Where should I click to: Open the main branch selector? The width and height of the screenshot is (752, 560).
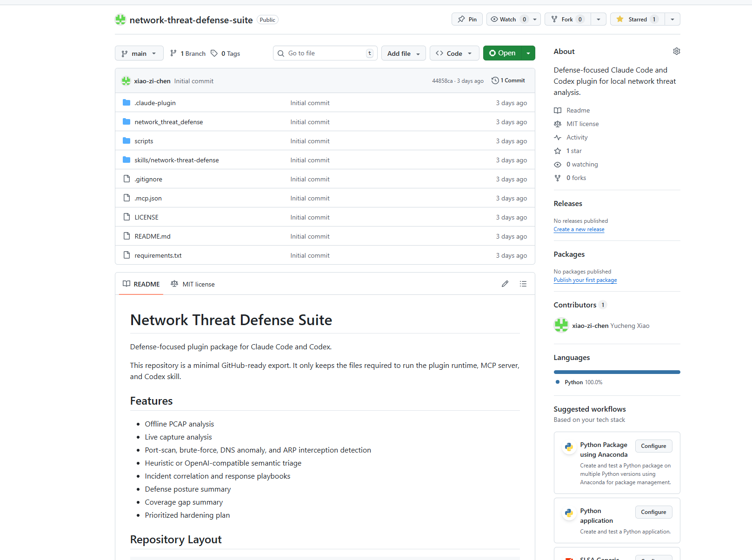(x=139, y=53)
